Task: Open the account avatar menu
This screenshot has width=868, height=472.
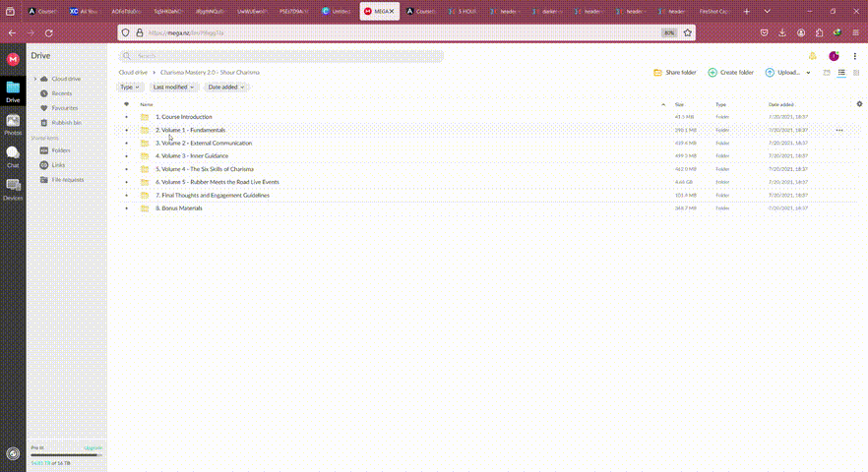Action: [834, 56]
